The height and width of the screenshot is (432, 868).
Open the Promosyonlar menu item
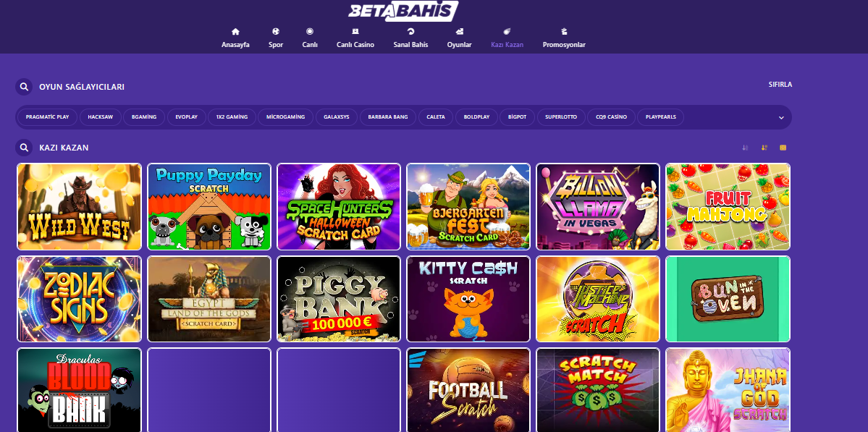[564, 38]
